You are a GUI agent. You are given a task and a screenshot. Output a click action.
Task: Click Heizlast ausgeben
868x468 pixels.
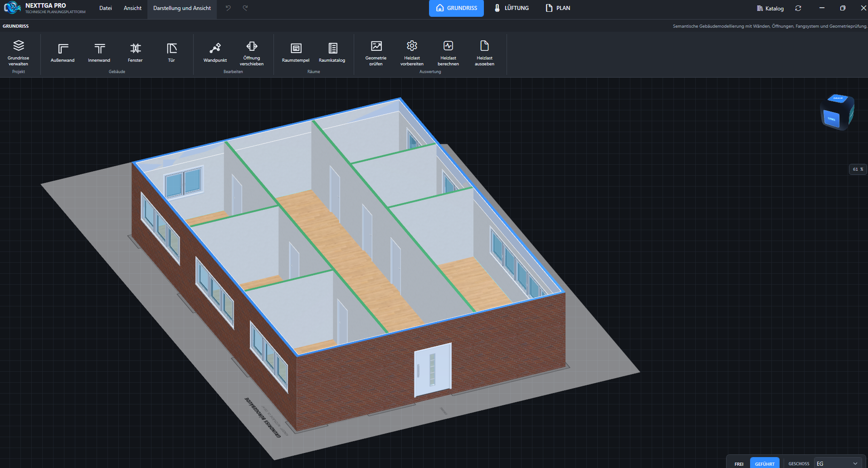484,53
